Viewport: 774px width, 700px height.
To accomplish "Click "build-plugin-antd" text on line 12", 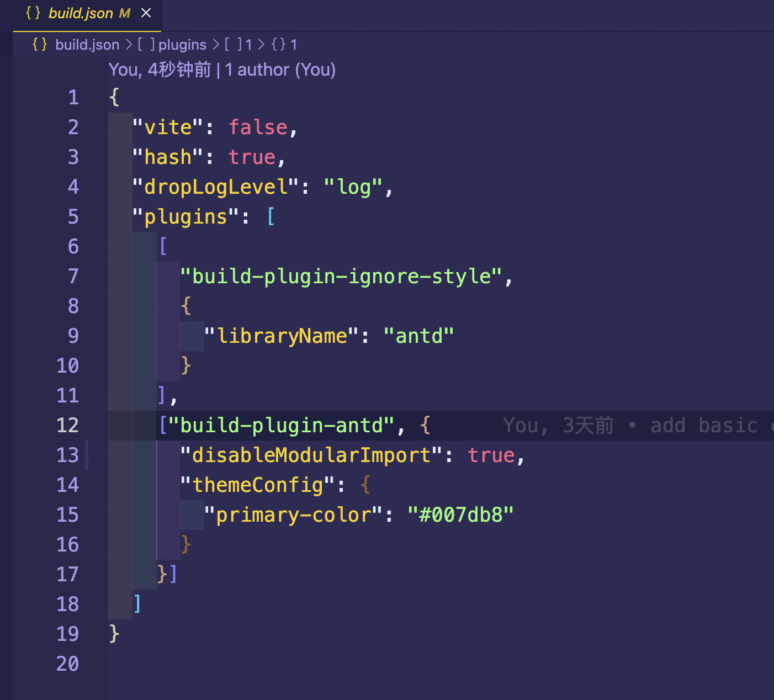I will [283, 425].
